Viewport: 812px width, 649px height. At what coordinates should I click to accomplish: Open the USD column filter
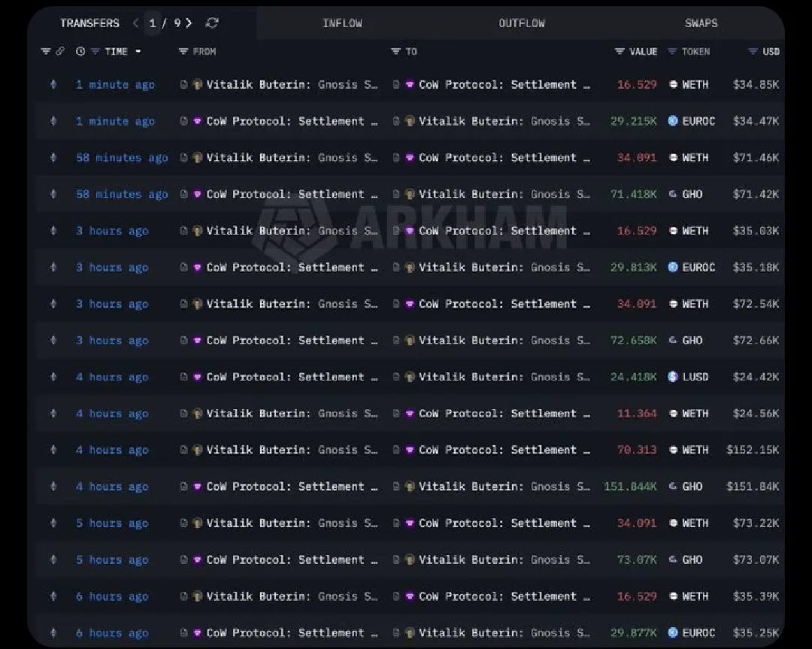(753, 52)
